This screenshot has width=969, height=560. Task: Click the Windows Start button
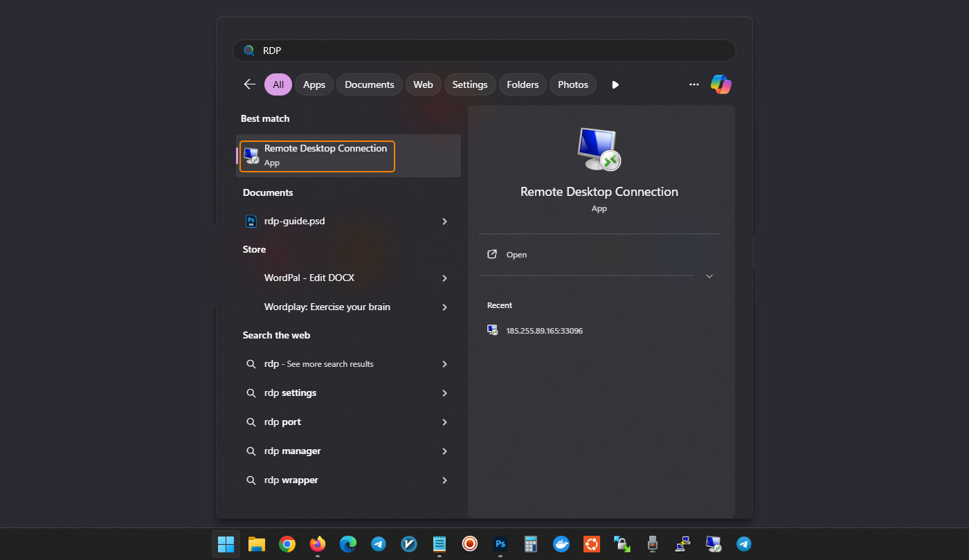[226, 544]
